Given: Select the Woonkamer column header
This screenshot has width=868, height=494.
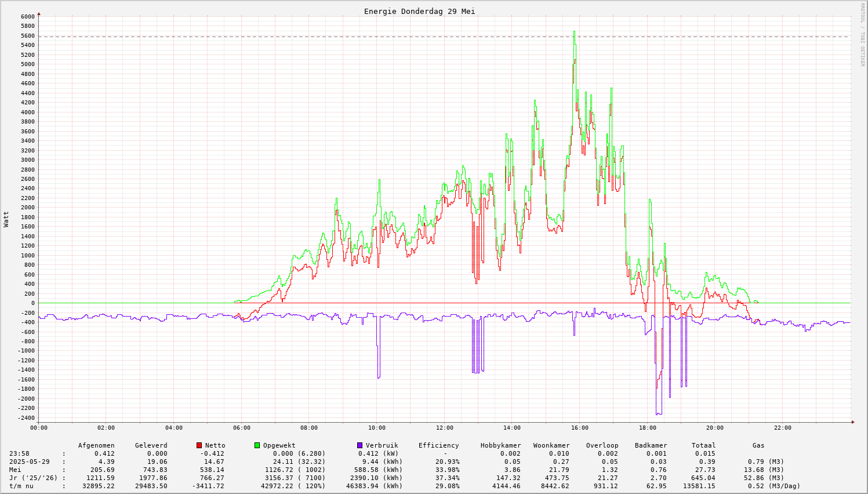Looking at the screenshot, I should point(551,445).
